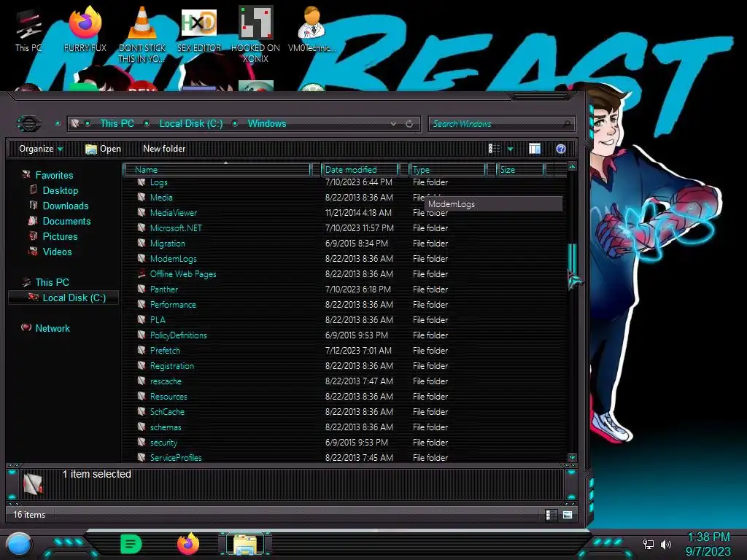Click scroll-down arrow of file list

click(x=572, y=458)
